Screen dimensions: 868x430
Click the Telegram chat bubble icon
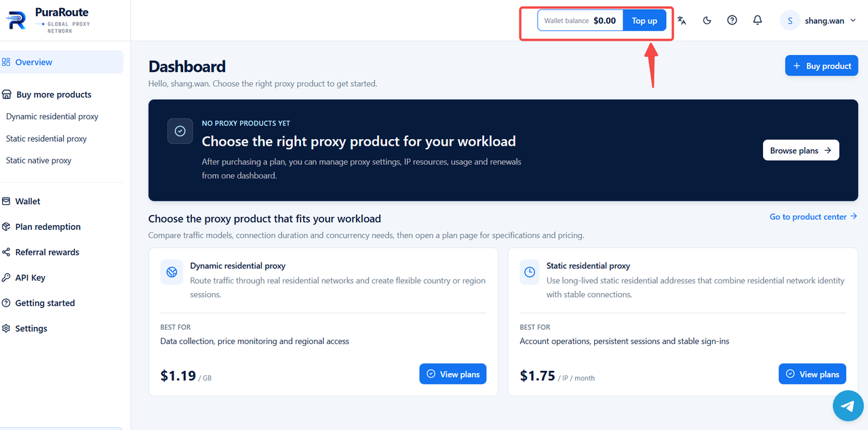[848, 406]
